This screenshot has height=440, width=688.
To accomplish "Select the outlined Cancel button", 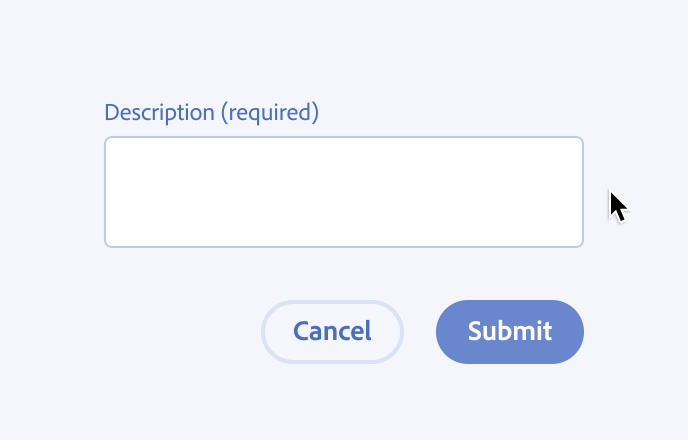I will pos(332,331).
